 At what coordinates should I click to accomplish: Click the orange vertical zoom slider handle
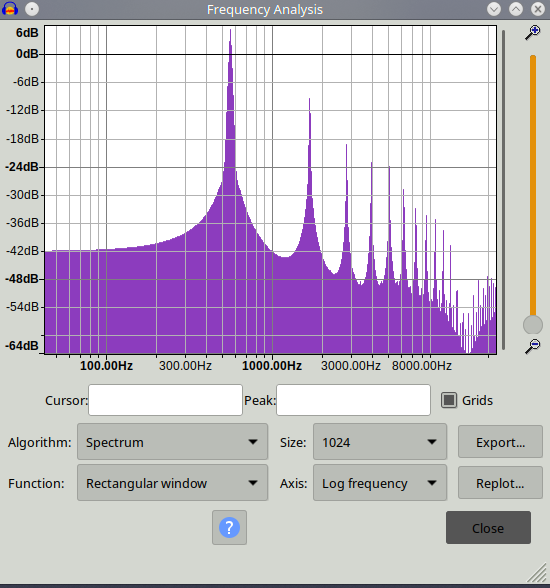click(x=533, y=325)
